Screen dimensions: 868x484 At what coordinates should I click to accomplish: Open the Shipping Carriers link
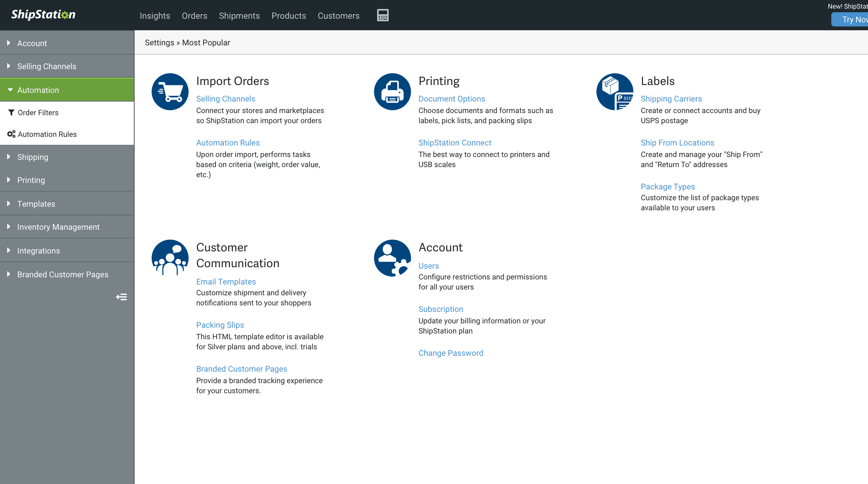(x=671, y=99)
